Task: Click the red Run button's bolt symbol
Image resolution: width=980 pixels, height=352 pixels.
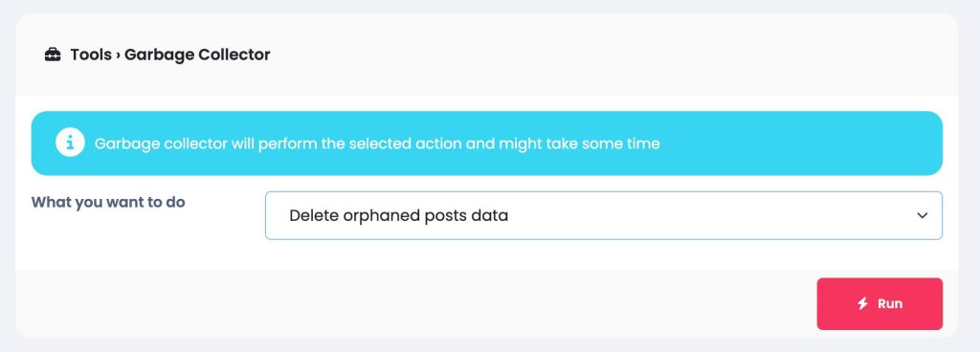Action: click(862, 304)
